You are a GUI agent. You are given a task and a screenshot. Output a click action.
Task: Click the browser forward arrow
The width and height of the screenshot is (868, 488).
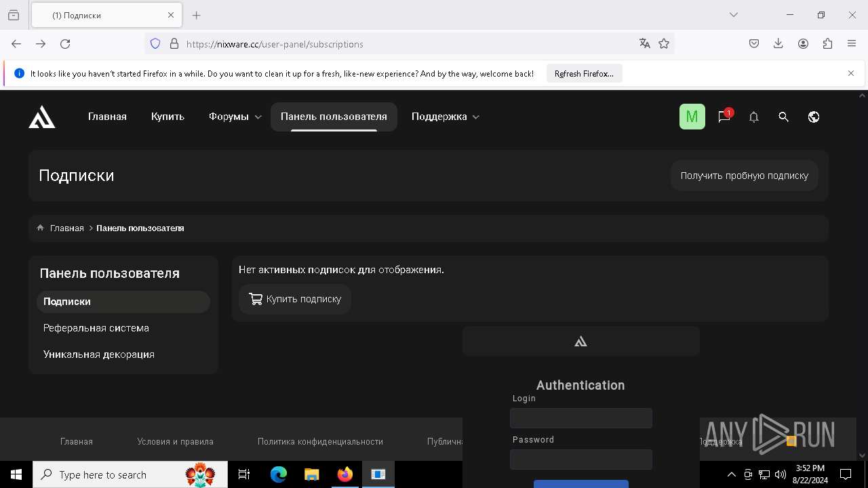pyautogui.click(x=41, y=43)
